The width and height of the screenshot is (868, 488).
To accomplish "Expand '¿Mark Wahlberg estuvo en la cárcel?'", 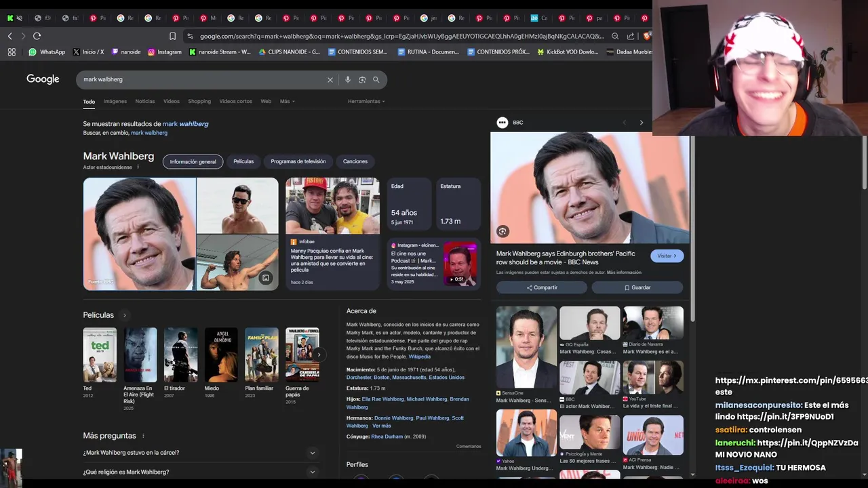I will (201, 453).
